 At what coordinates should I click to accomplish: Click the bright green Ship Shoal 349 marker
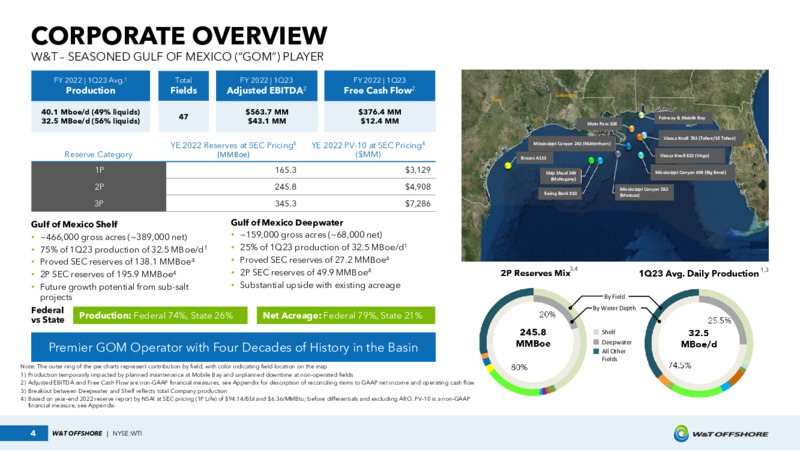point(591,160)
